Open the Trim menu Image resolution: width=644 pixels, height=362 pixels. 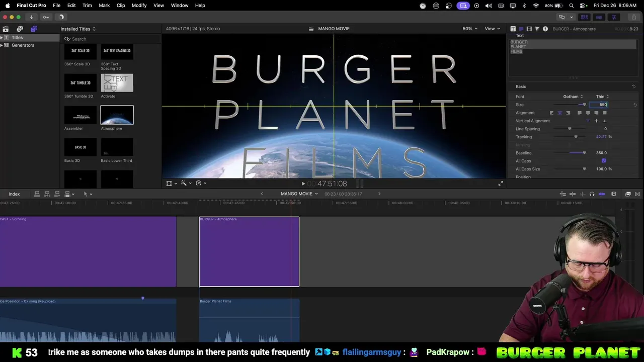click(87, 6)
